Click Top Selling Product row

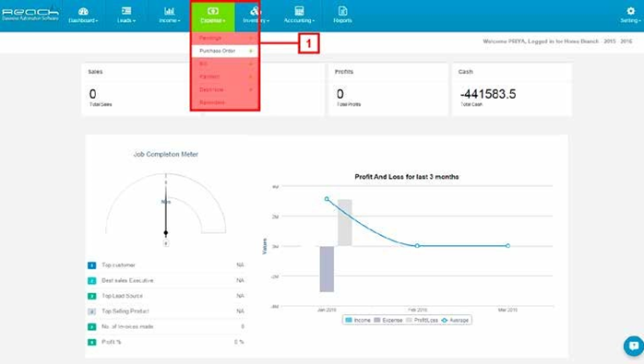click(166, 311)
